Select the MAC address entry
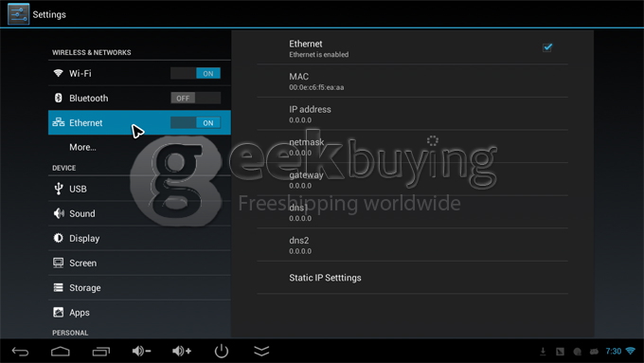The height and width of the screenshot is (363, 644). [x=412, y=81]
